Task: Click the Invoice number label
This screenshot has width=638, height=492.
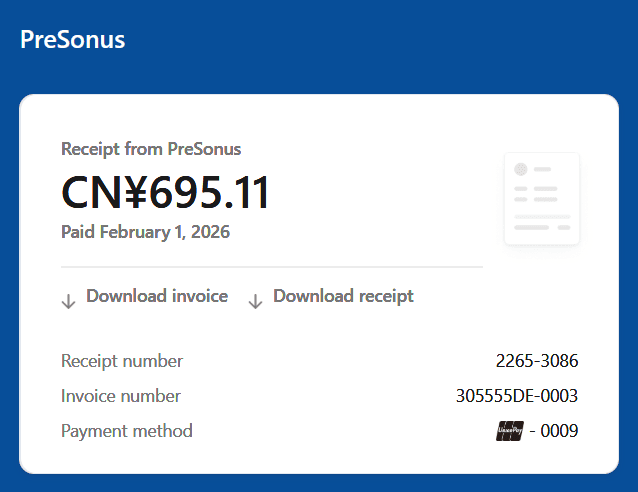Action: click(121, 396)
